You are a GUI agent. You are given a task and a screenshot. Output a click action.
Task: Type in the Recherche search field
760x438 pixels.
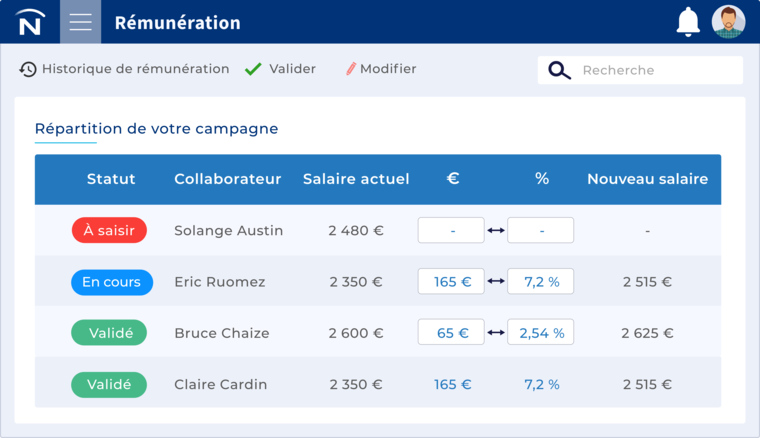click(x=655, y=70)
